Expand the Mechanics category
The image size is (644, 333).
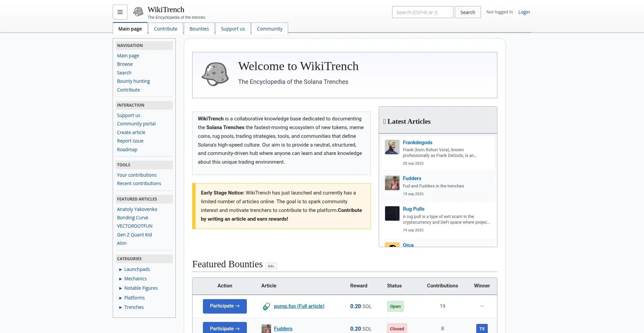pyautogui.click(x=121, y=279)
